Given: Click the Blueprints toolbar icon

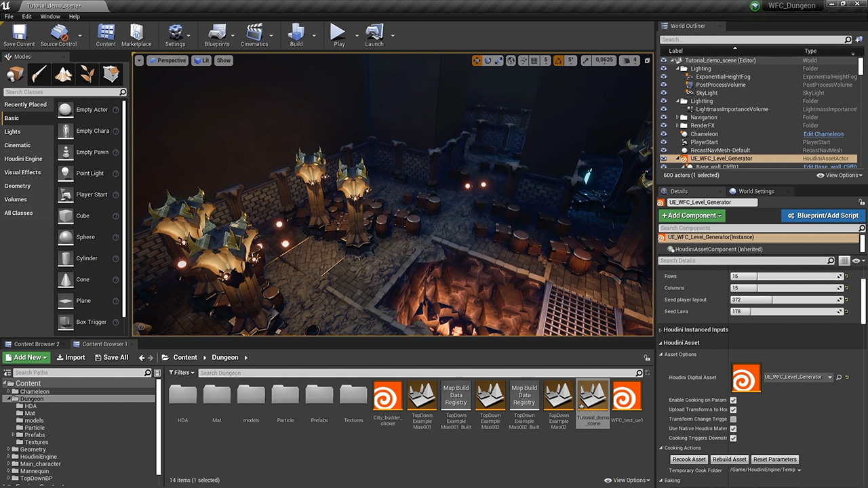Looking at the screenshot, I should 217,35.
